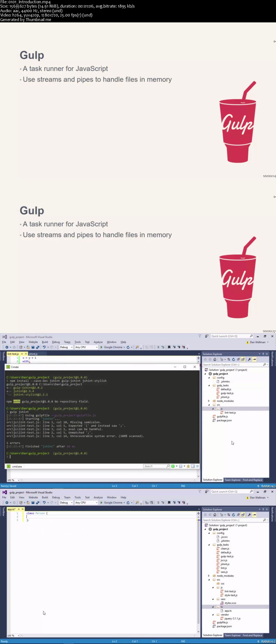Toggle Auto Hide pin on Solution Explorer in app.ts frame
Image resolution: width=276 pixels, height=644 pixels.
263,509
